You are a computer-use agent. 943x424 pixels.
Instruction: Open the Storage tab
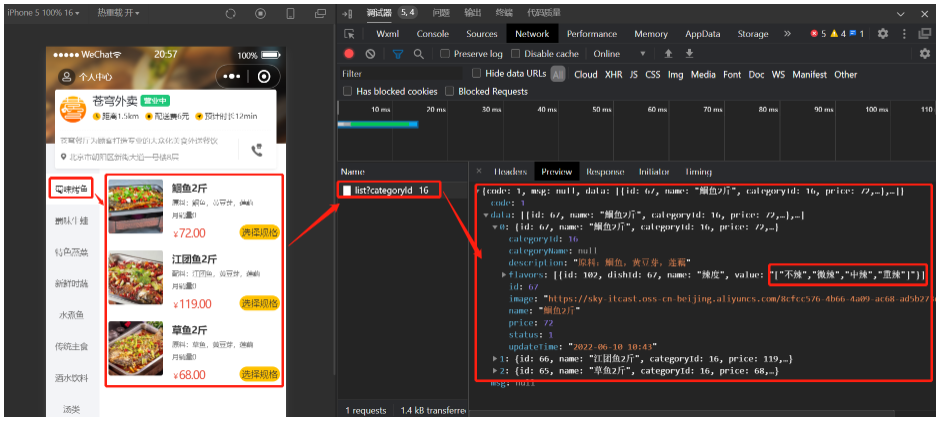click(x=752, y=34)
